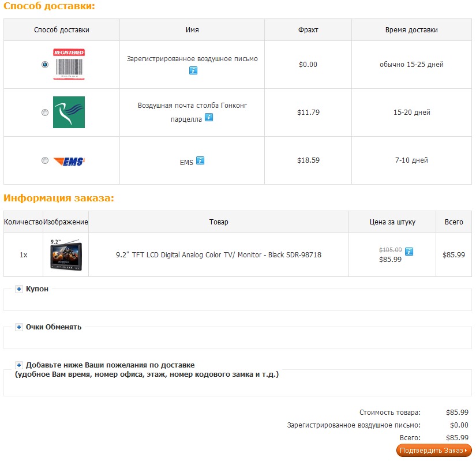
Task: Click info icon beside crossed-out $105.09 price
Action: click(409, 251)
